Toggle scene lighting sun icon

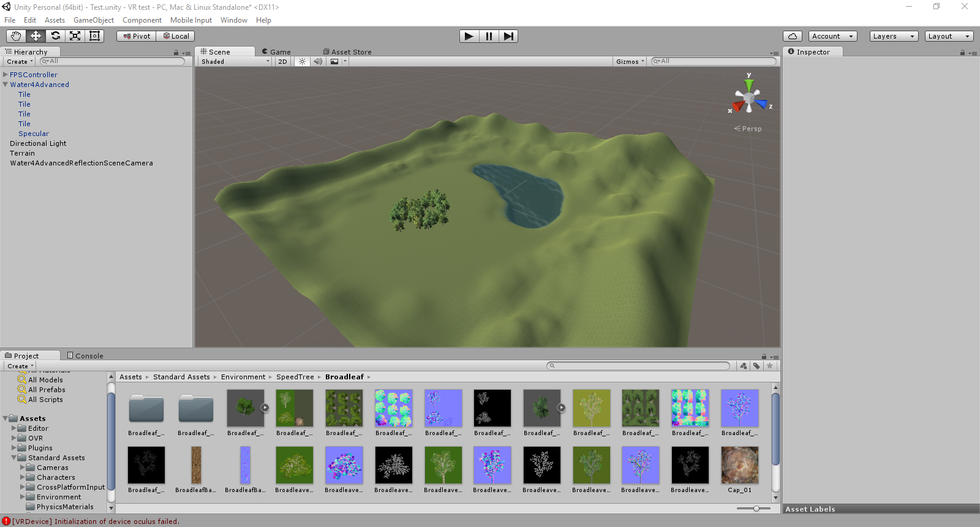[x=302, y=61]
